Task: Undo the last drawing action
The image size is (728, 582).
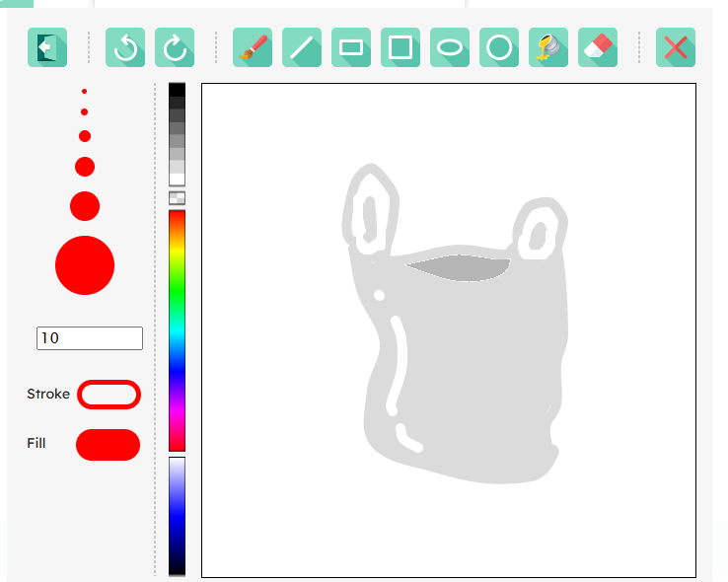Action: (125, 47)
